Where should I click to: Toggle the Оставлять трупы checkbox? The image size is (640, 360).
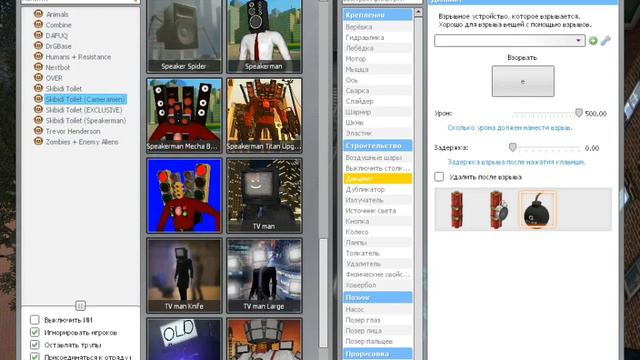(35, 344)
